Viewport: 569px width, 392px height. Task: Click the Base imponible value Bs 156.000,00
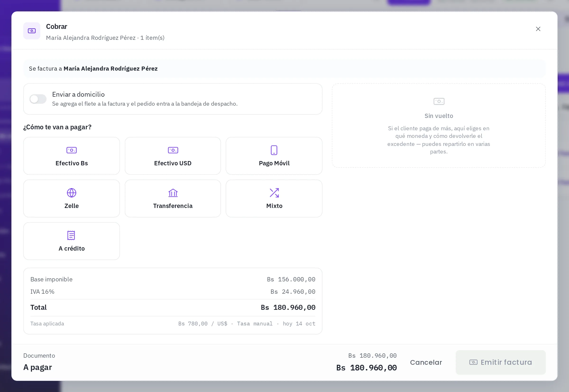click(291, 279)
